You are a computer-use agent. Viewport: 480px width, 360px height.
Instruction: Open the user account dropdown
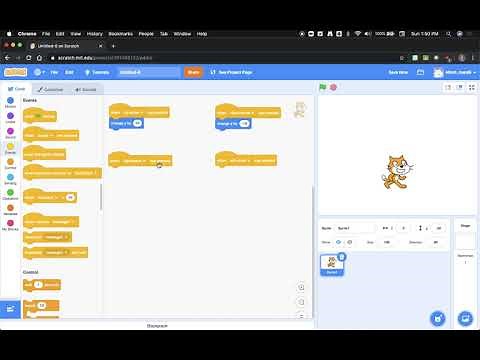(x=455, y=72)
